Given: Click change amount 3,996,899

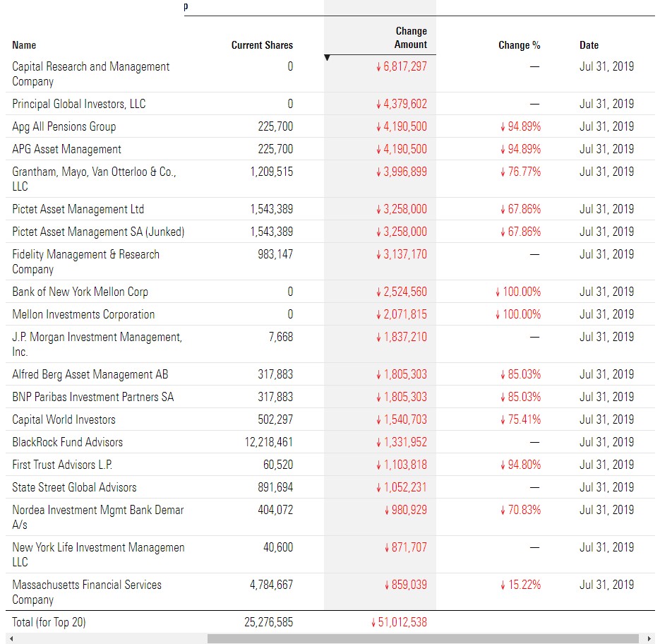Looking at the screenshot, I should pyautogui.click(x=401, y=172).
